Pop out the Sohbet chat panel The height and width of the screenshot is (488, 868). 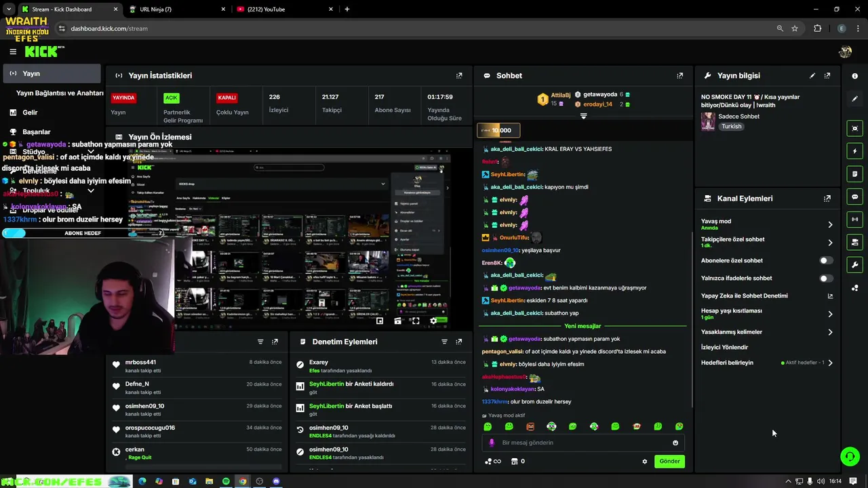tap(680, 76)
